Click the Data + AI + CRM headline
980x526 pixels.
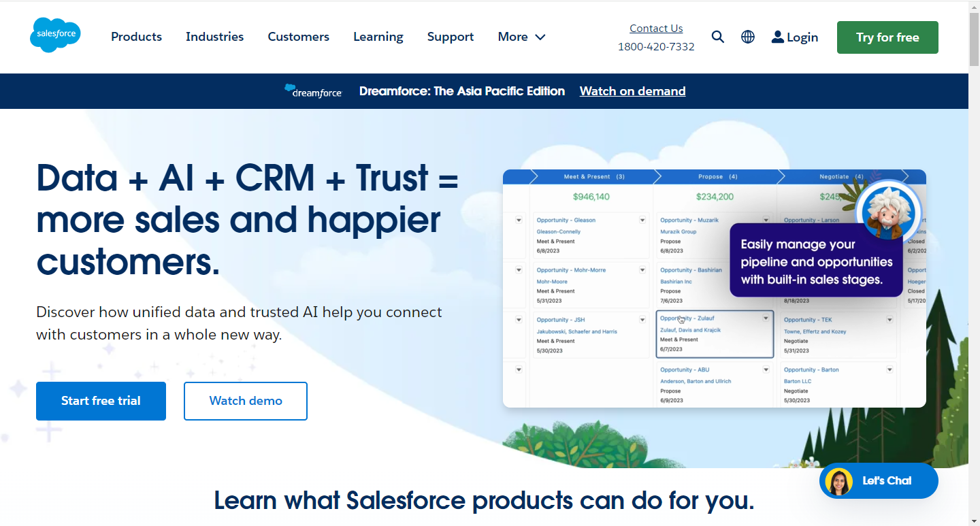click(x=247, y=220)
